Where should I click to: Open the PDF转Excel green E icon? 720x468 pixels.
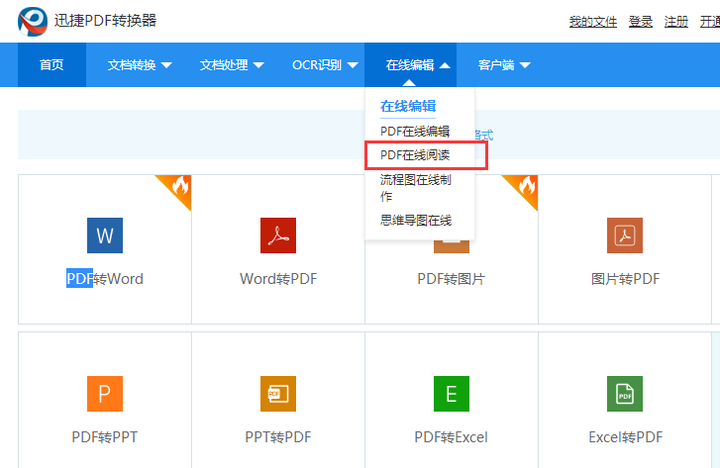click(451, 394)
